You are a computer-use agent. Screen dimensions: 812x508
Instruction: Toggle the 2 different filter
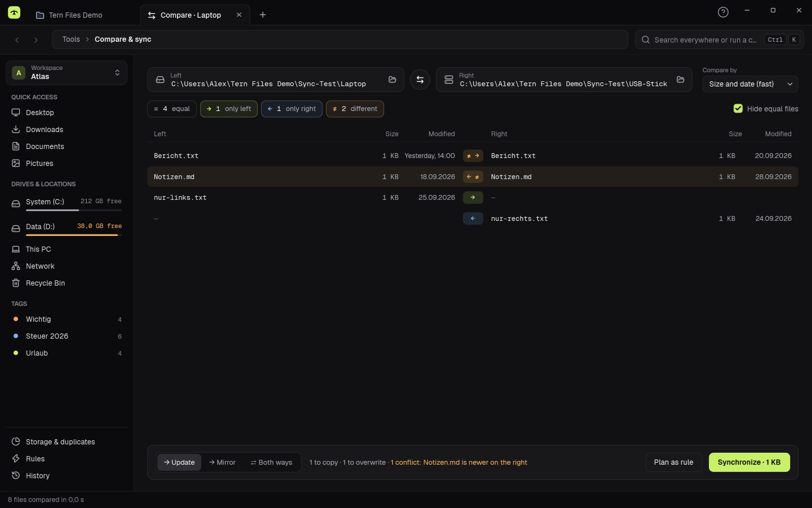tap(355, 109)
